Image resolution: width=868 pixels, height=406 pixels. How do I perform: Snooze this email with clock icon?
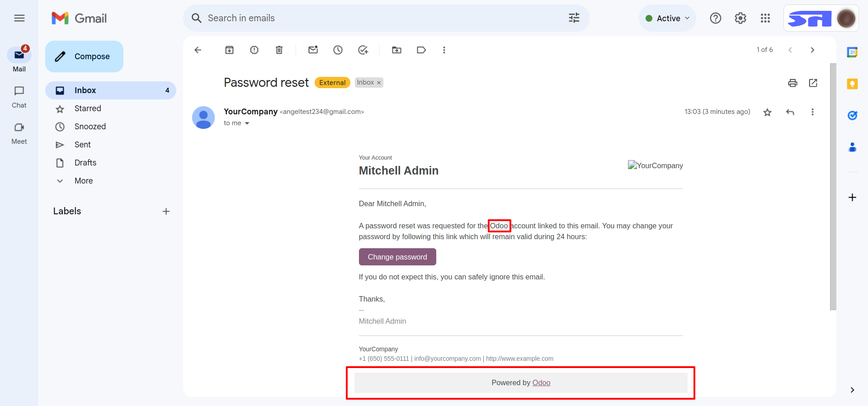[338, 50]
